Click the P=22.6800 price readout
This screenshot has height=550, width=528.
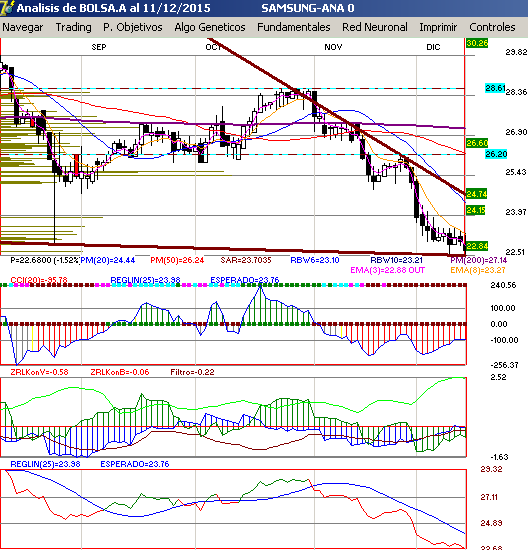(x=45, y=260)
